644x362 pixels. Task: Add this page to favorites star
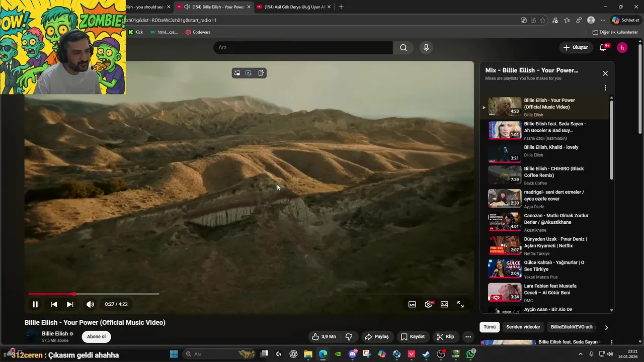[542, 20]
